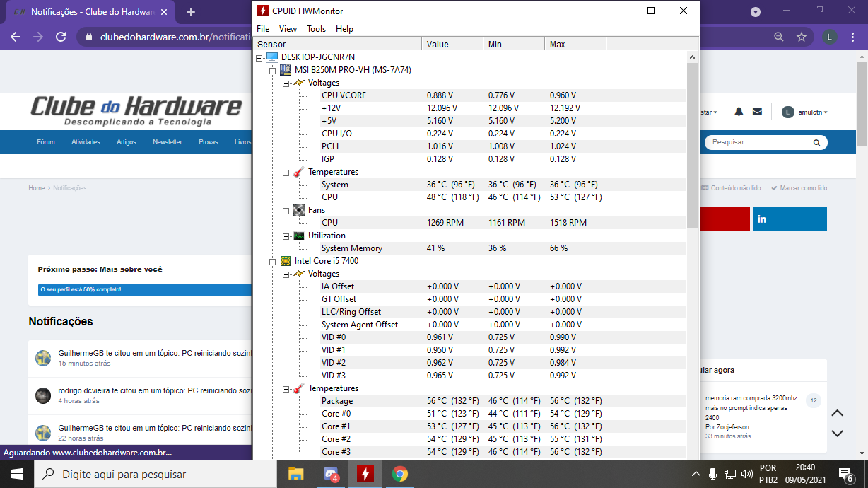
Task: Open a new Chrome tab
Action: (x=190, y=12)
